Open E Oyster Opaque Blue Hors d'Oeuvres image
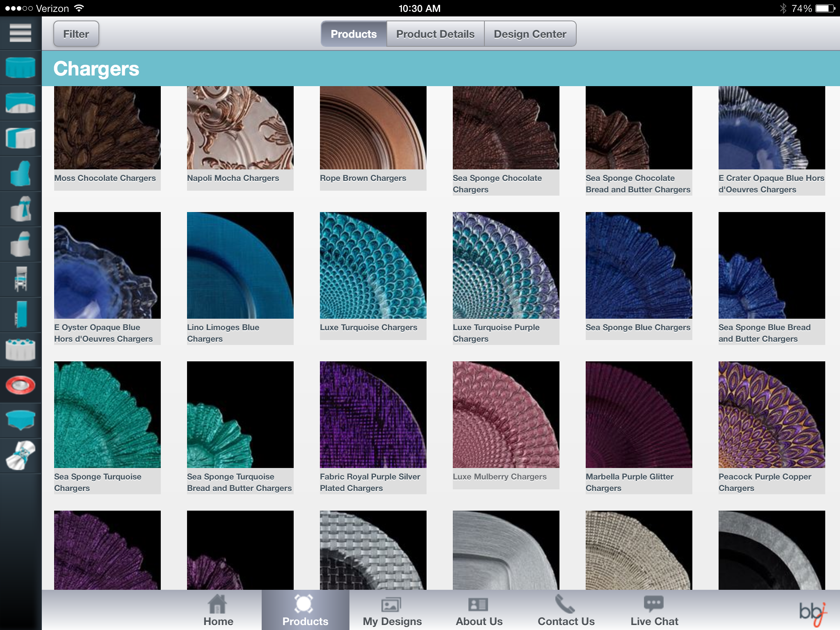The height and width of the screenshot is (630, 840). 107,265
